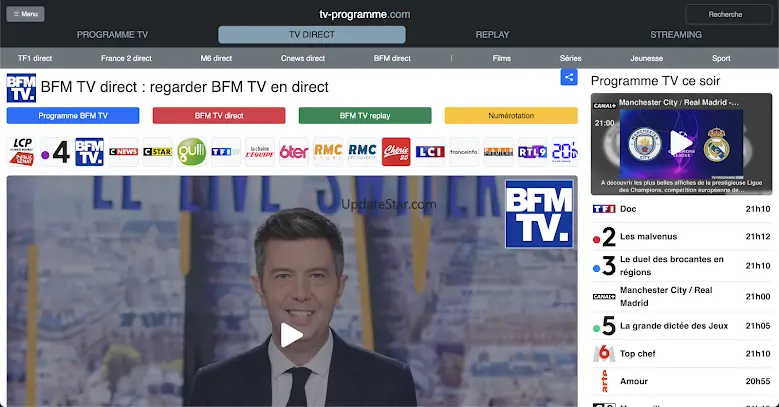
Task: Open the STREAMING tab
Action: click(x=676, y=35)
